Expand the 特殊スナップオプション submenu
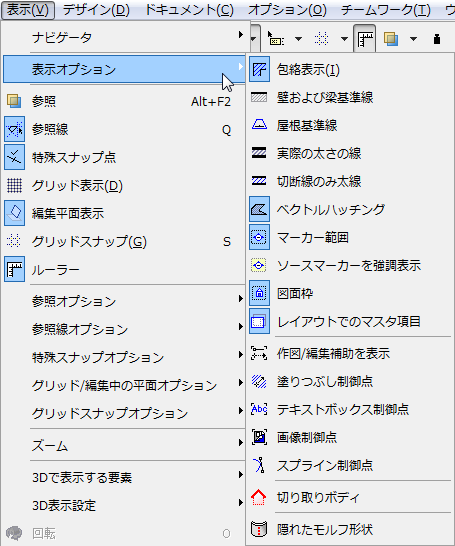 pyautogui.click(x=125, y=357)
